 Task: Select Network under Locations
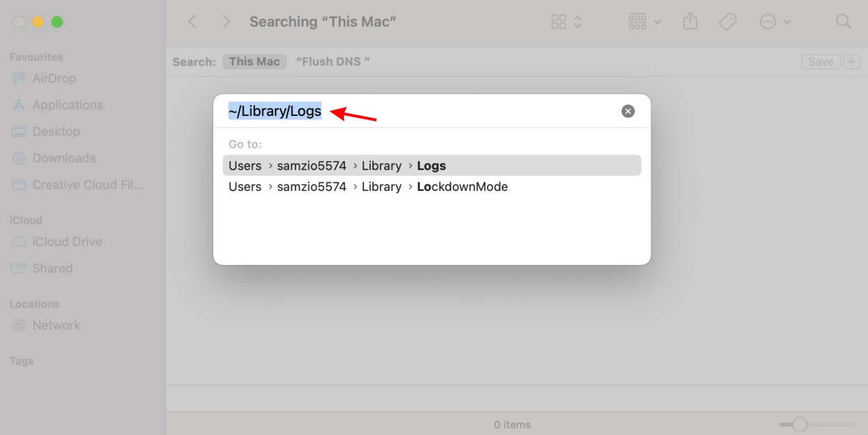click(56, 325)
